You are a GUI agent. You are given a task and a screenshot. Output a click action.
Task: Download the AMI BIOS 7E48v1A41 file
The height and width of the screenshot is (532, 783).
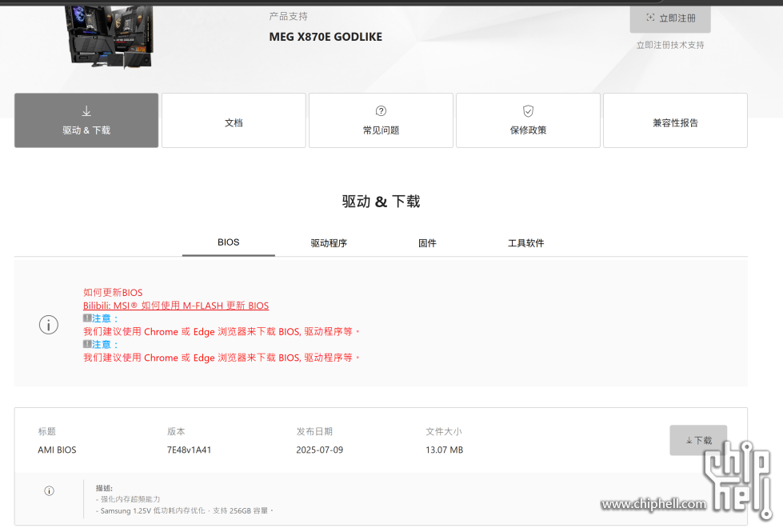click(698, 440)
